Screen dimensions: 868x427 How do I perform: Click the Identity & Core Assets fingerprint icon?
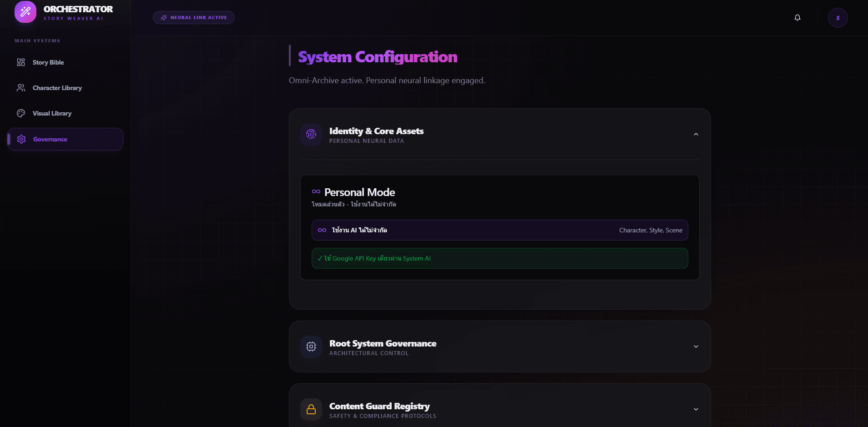point(311,135)
